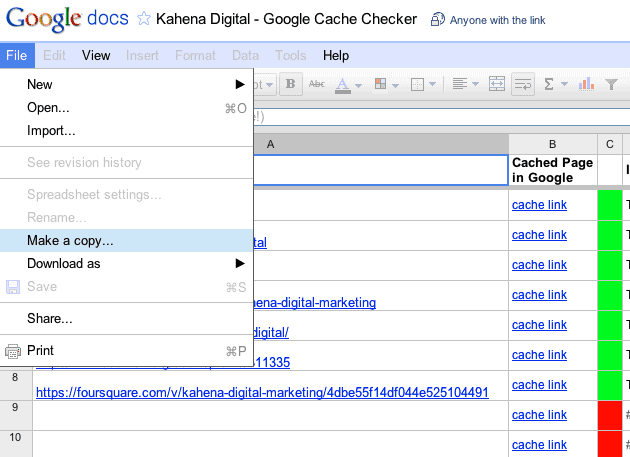The image size is (630, 457).
Task: Select column C header
Action: [610, 144]
